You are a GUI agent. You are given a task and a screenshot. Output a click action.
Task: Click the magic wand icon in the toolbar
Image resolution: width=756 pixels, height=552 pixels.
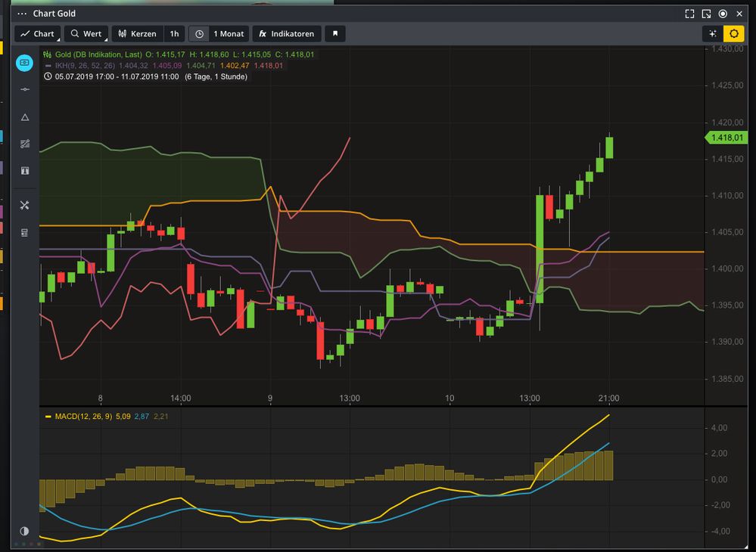pyautogui.click(x=712, y=33)
